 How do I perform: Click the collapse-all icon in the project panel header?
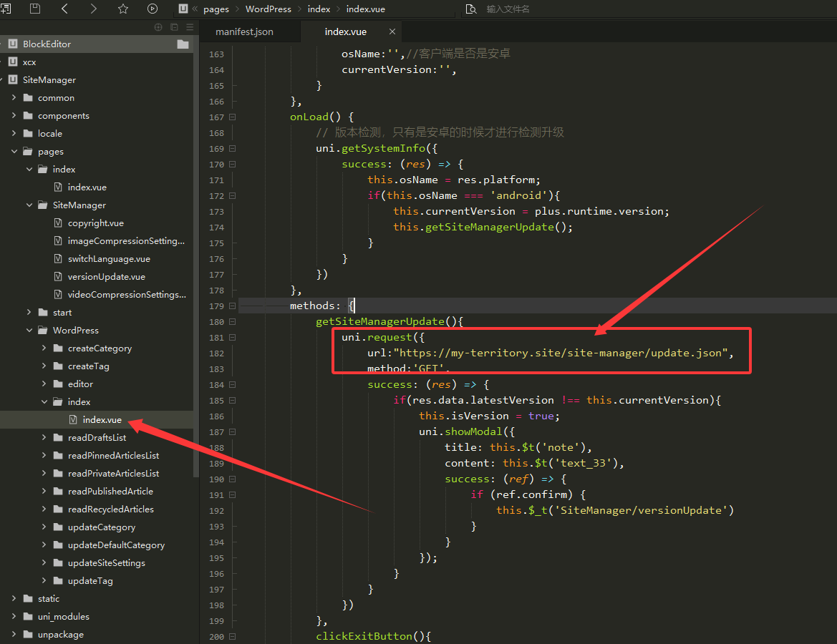[174, 27]
